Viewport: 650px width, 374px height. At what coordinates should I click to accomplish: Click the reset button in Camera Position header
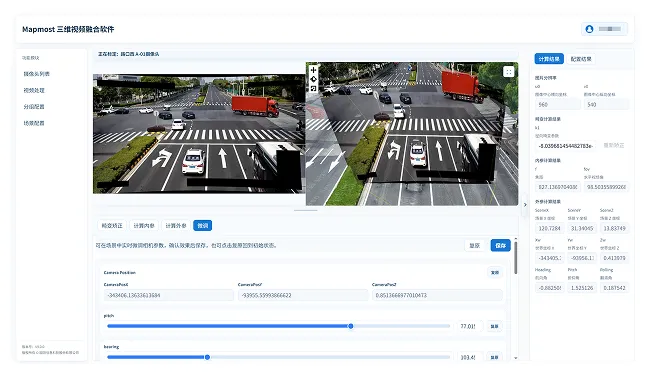coord(495,273)
